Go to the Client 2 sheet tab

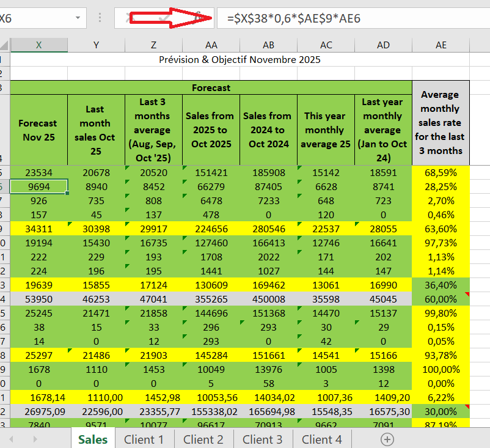(203, 439)
